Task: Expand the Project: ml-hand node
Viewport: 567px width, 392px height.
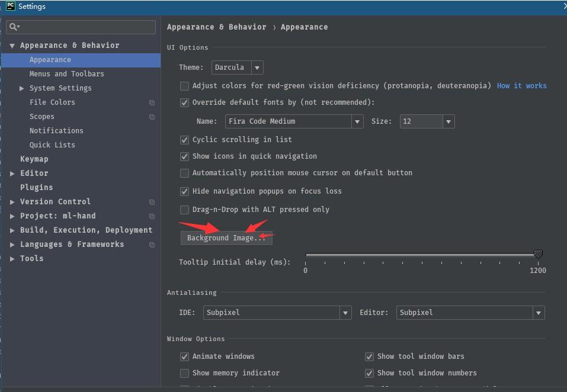Action: pyautogui.click(x=12, y=216)
